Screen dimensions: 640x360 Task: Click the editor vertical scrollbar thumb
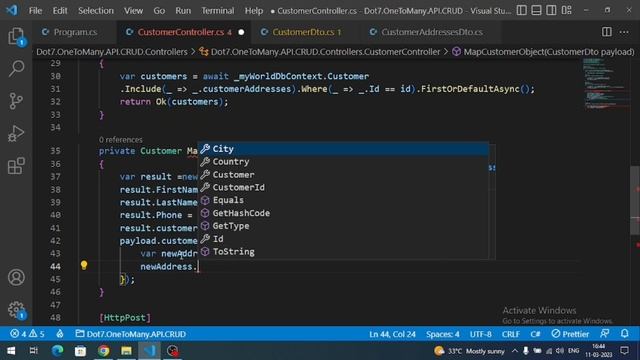pos(635,200)
